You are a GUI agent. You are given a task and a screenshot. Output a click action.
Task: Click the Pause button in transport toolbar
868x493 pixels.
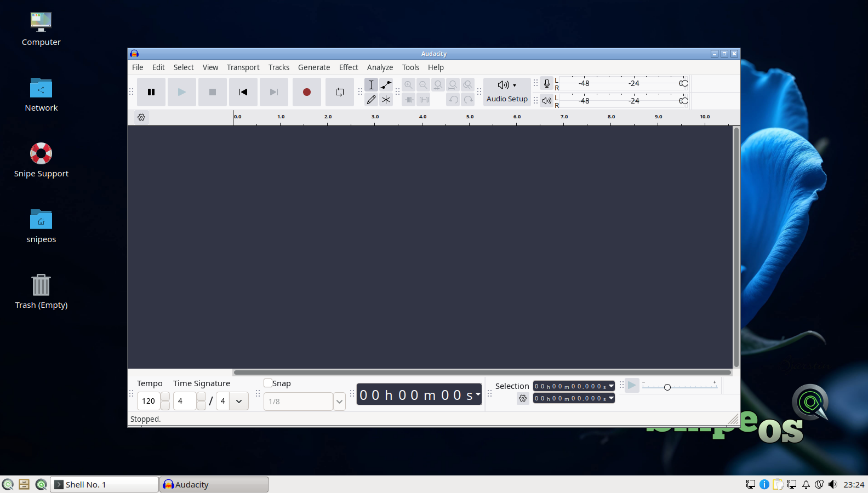151,92
